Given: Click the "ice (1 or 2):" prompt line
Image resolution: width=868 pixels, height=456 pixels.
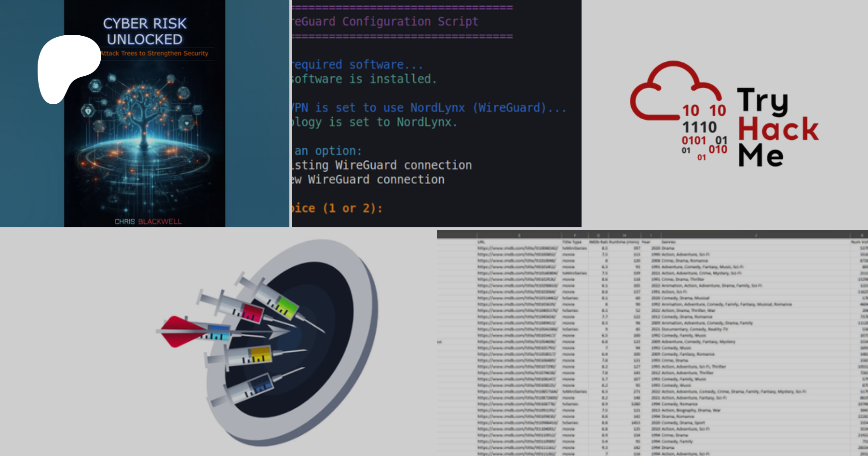Looking at the screenshot, I should [x=338, y=208].
